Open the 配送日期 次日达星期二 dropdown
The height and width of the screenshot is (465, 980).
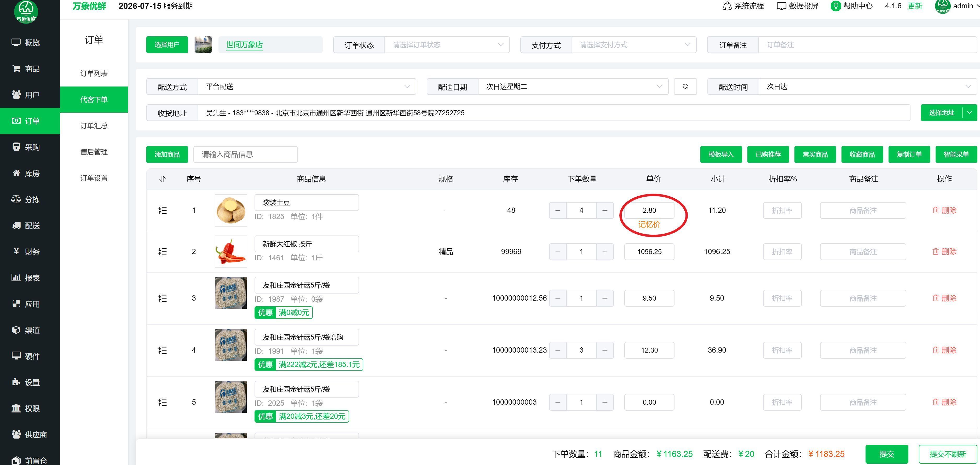point(573,87)
